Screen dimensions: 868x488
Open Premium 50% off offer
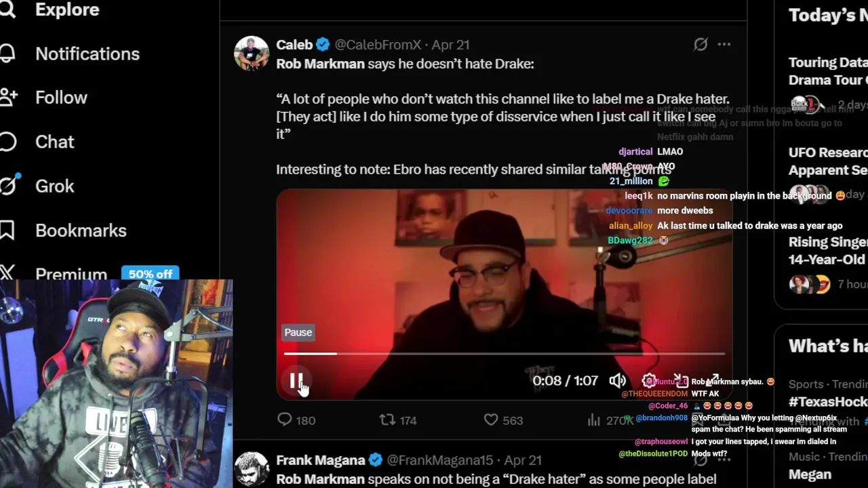(x=151, y=274)
